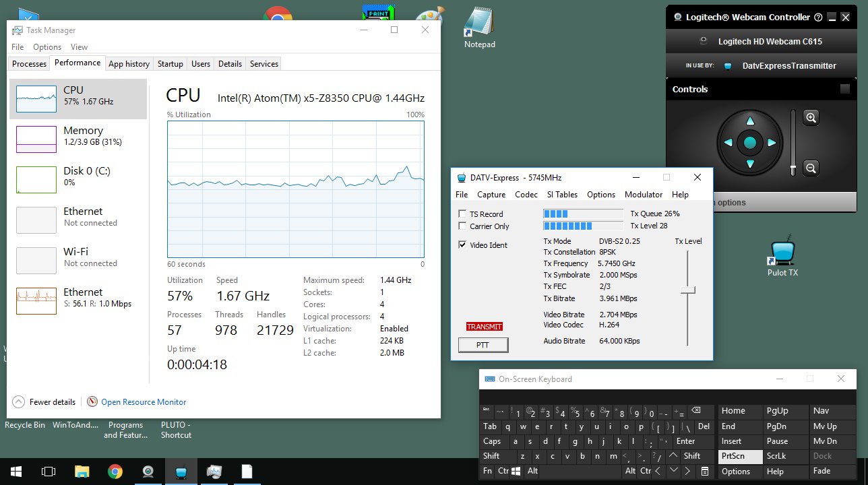Click the Options key on On-Screen Keyboard
The width and height of the screenshot is (868, 485).
click(x=740, y=471)
